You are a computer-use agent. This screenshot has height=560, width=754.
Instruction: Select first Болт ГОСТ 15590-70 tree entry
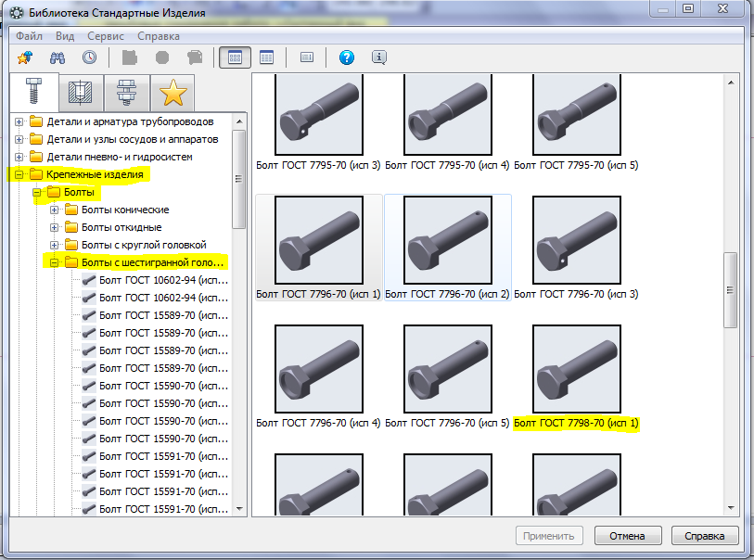pos(155,386)
